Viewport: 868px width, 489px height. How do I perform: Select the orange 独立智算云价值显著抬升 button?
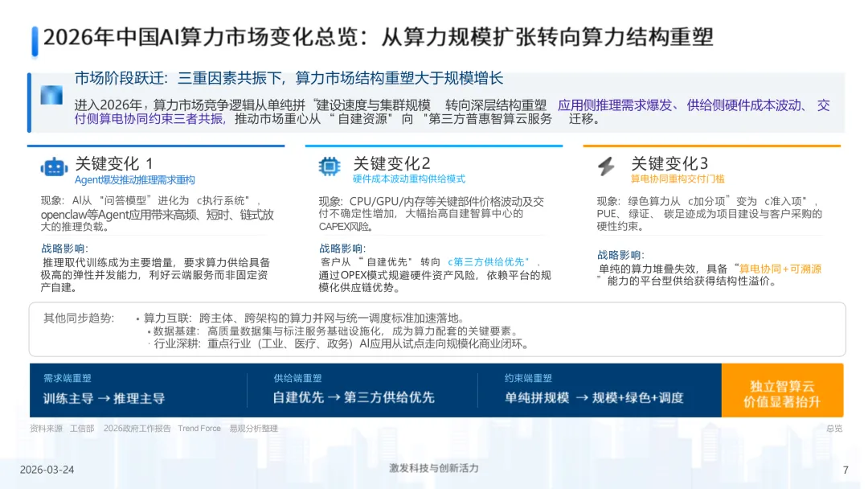click(782, 389)
